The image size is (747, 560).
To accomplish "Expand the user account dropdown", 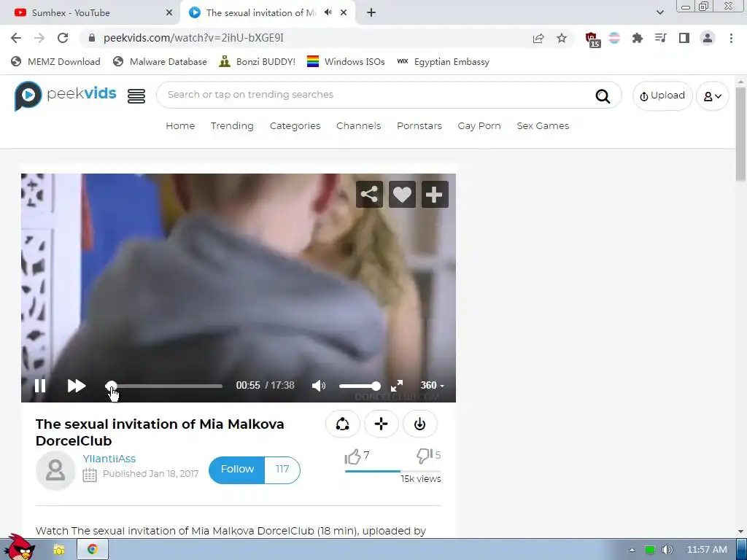I will [713, 96].
